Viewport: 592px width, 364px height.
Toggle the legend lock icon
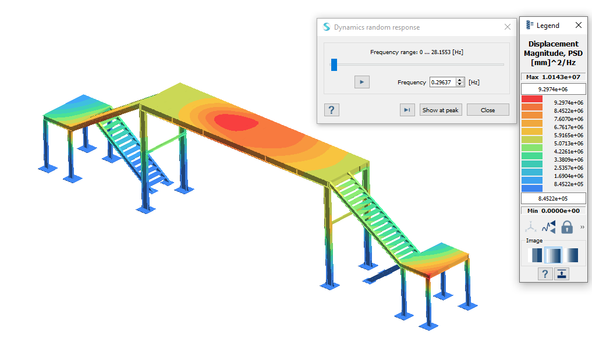pyautogui.click(x=567, y=227)
